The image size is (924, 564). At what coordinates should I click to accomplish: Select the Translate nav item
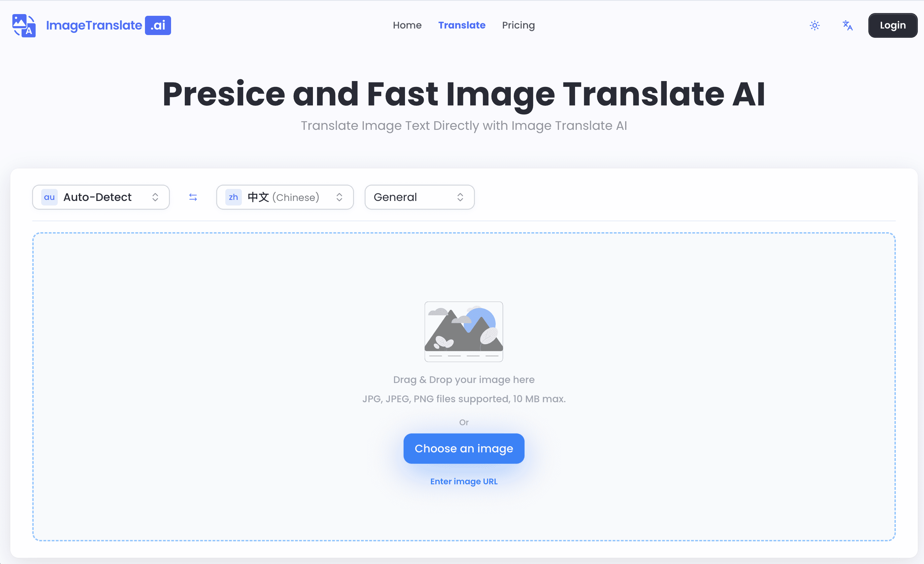tap(462, 25)
